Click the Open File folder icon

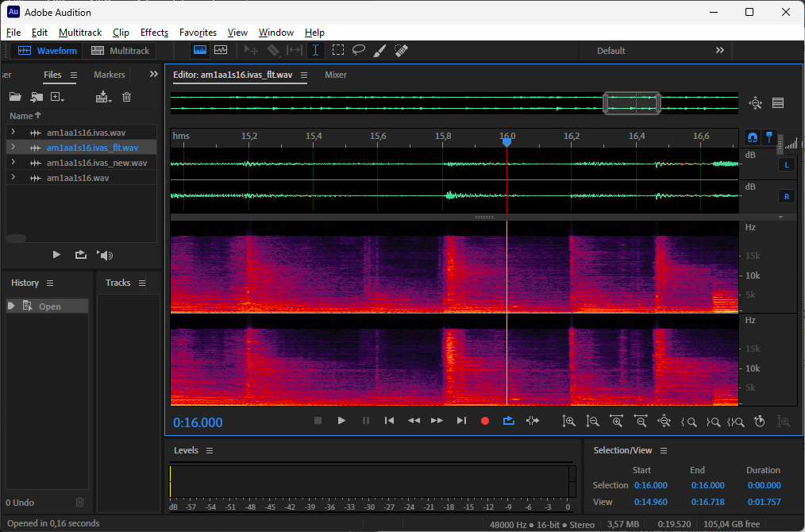point(15,97)
